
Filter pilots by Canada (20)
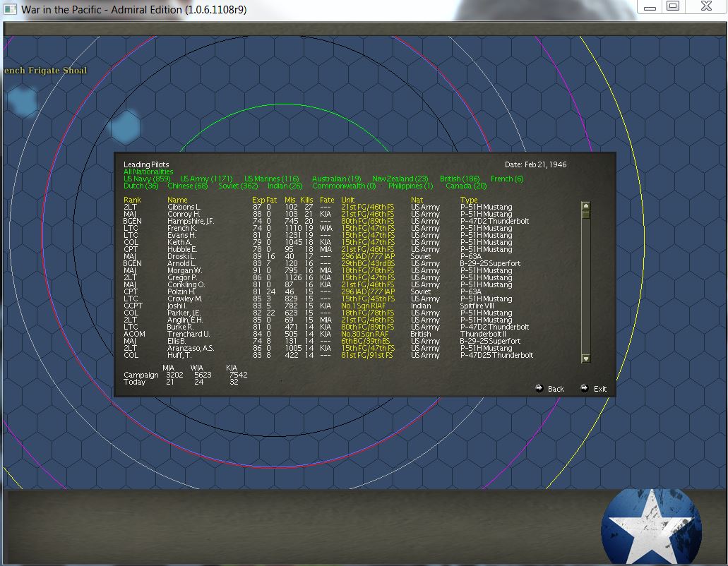[x=466, y=186]
